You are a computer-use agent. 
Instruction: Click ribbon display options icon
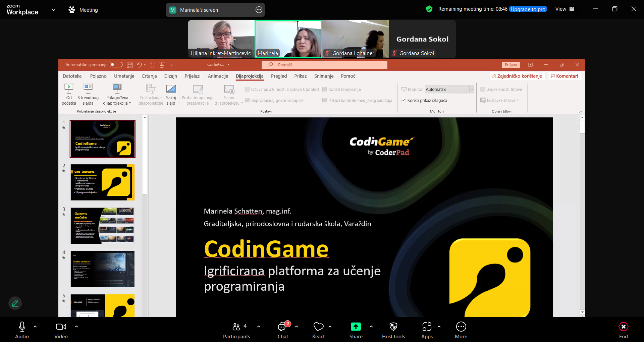click(x=530, y=65)
